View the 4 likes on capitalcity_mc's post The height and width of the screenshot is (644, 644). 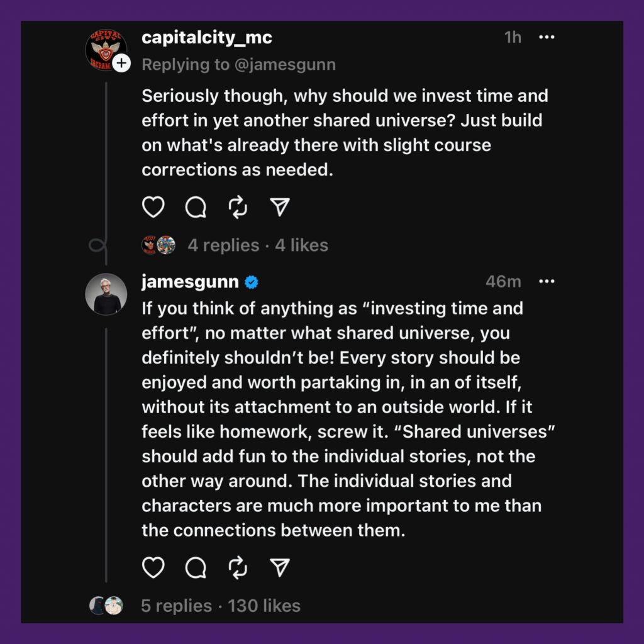pos(301,245)
